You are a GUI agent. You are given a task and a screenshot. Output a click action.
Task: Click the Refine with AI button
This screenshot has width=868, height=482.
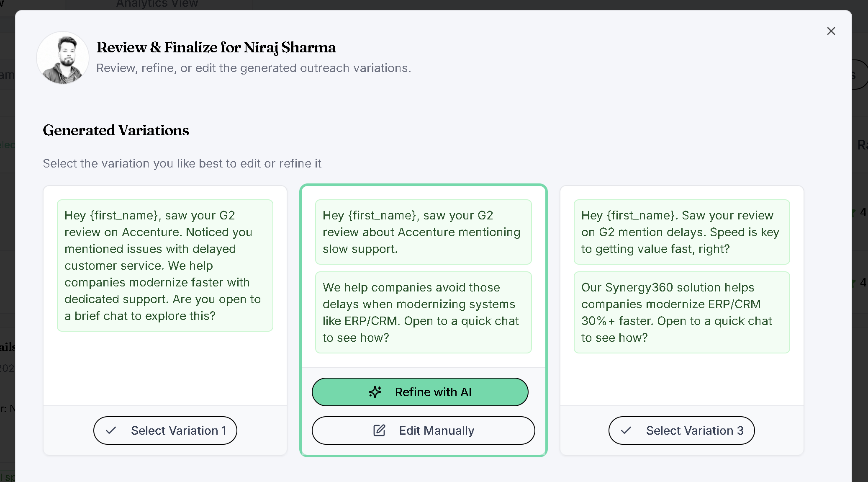[x=420, y=392]
